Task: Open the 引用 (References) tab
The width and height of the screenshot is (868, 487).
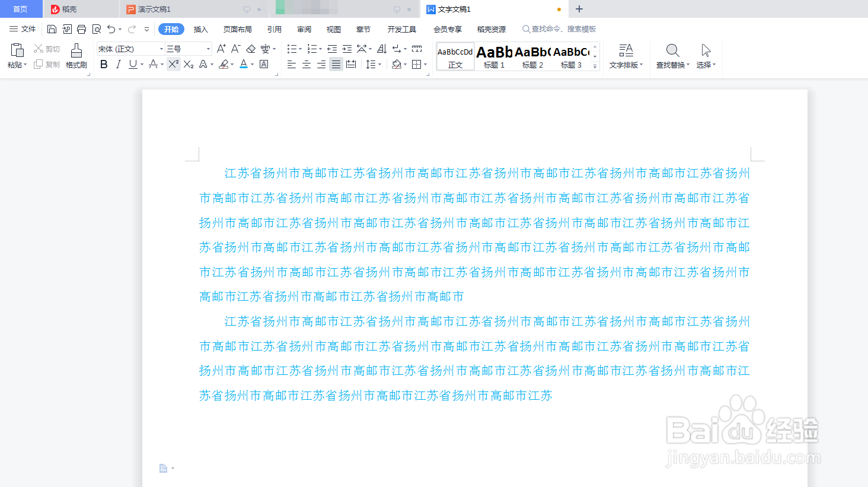Action: (275, 29)
